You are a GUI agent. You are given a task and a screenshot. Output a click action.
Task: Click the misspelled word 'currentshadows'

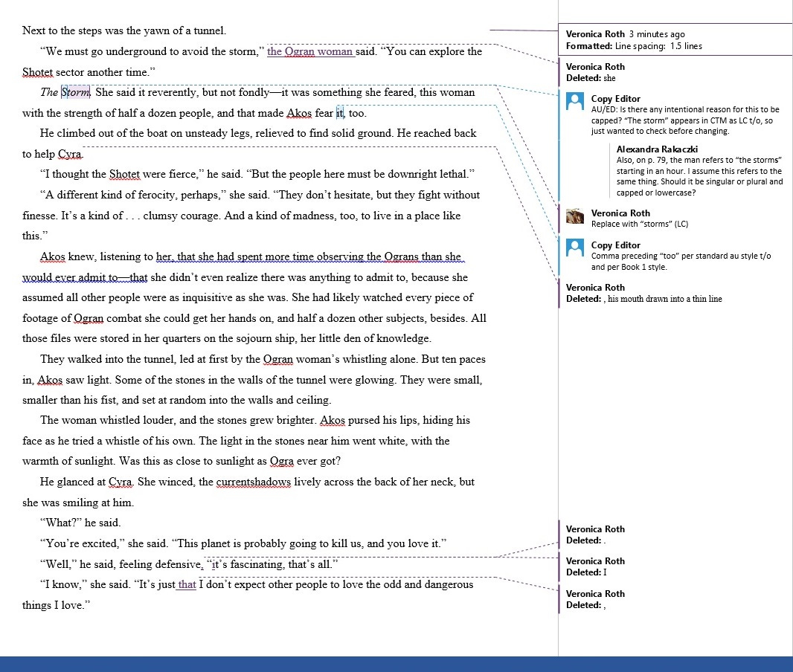(254, 482)
